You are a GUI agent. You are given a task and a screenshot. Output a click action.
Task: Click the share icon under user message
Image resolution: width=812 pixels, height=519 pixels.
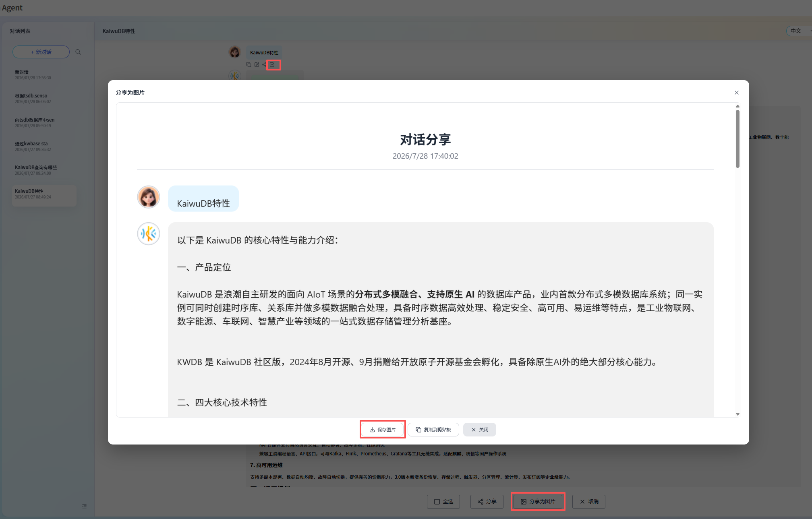click(264, 64)
